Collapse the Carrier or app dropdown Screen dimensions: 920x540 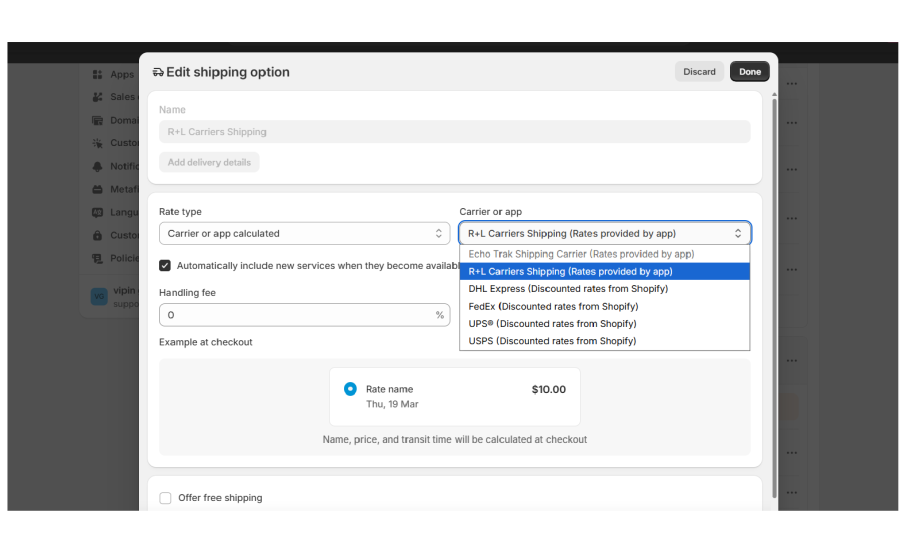[x=604, y=234]
